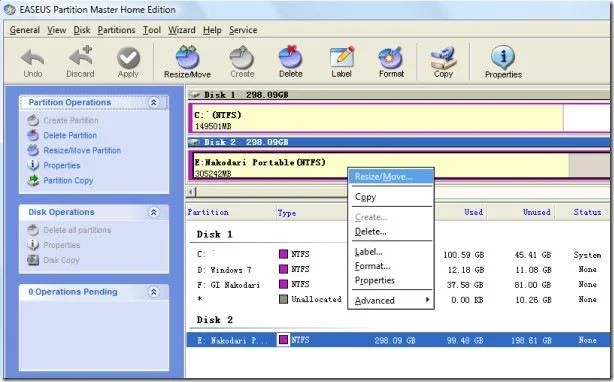Collapse the Partition Operations panel
This screenshot has width=614, height=382.
click(x=154, y=103)
